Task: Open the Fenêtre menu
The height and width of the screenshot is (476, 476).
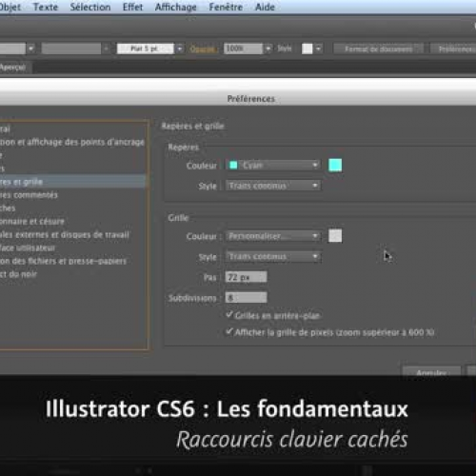Action: (226, 7)
